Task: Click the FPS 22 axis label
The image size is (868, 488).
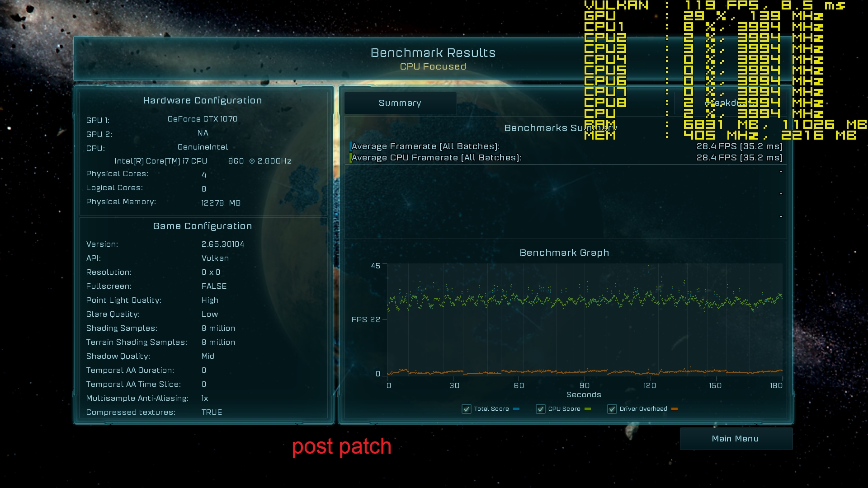Action: pyautogui.click(x=366, y=319)
